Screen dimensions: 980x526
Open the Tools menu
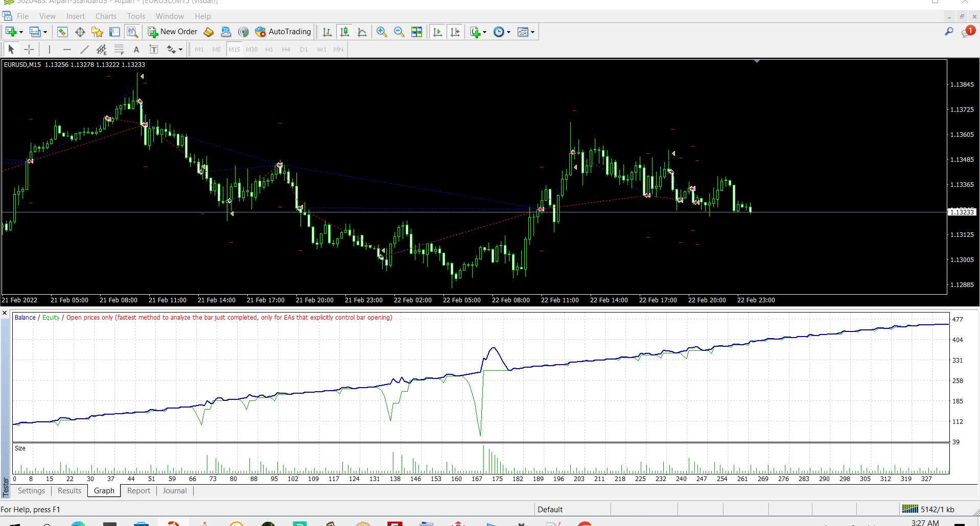[x=136, y=16]
